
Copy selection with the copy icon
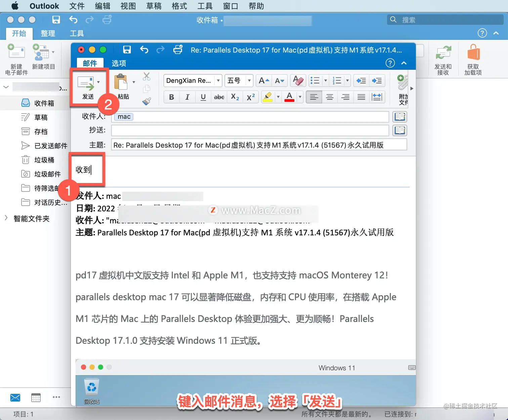pyautogui.click(x=146, y=89)
